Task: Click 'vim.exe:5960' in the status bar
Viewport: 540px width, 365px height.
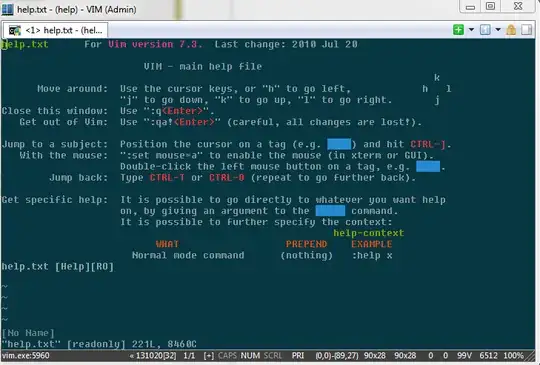Action: click(x=26, y=355)
